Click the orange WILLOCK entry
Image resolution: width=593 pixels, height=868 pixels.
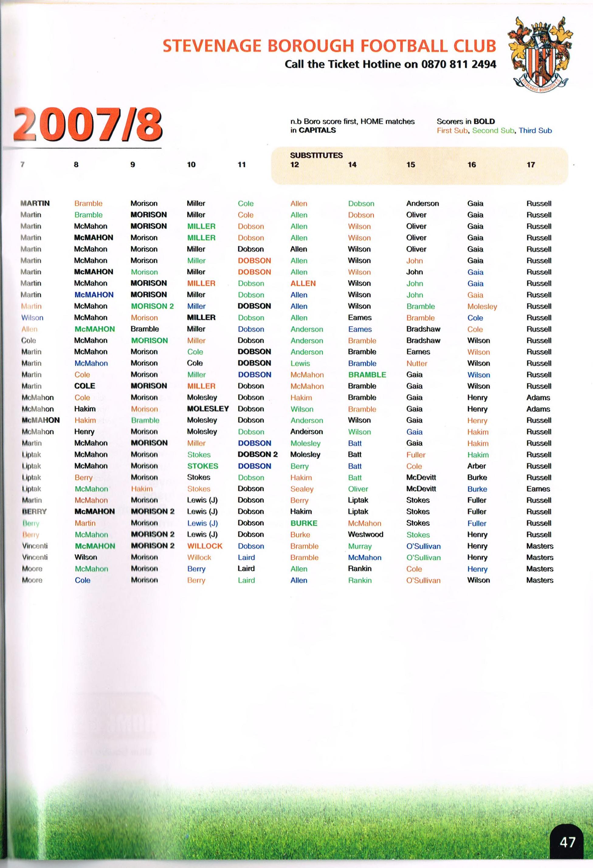coord(205,546)
